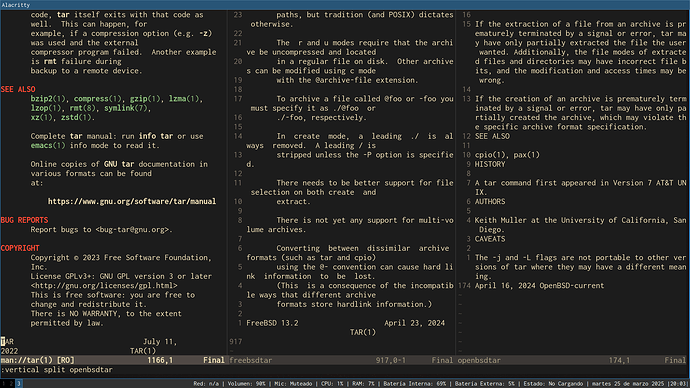The width and height of the screenshot is (690, 388).
Task: Switch to workspace 1 in the bar
Action: [3, 384]
